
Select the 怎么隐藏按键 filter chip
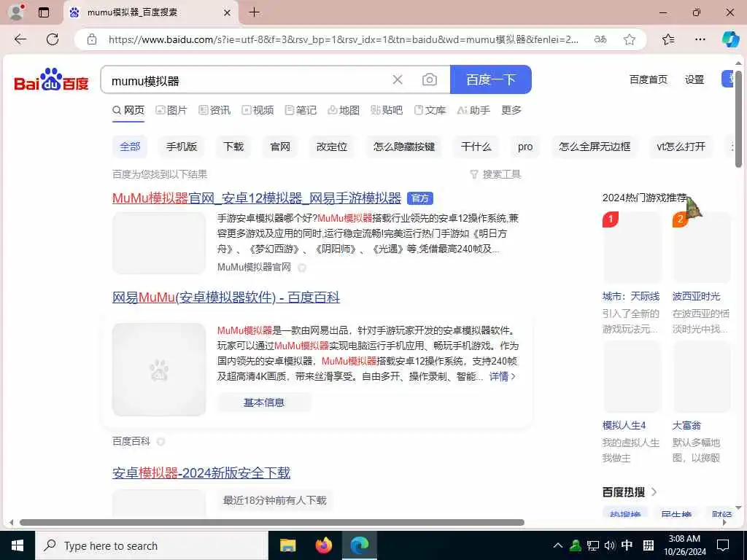click(x=404, y=147)
